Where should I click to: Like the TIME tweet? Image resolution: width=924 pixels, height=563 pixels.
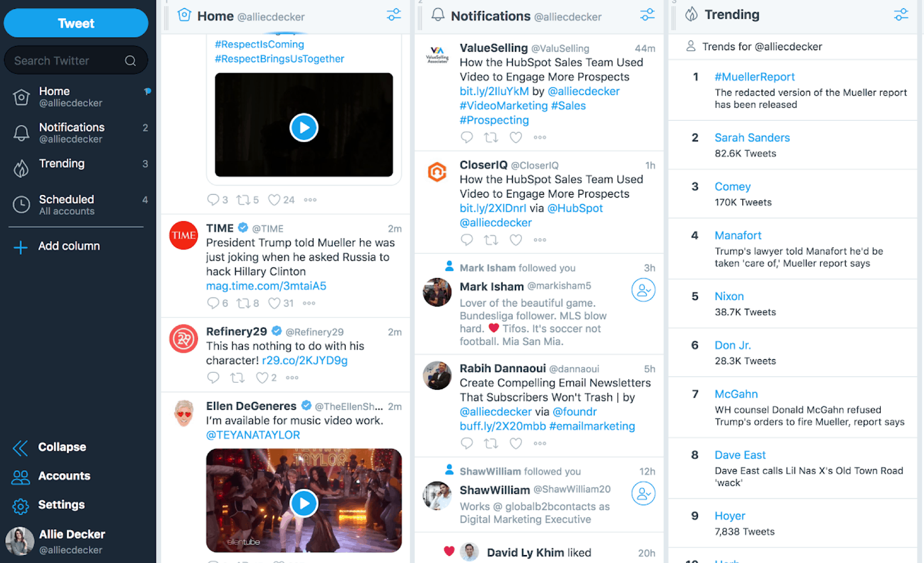click(x=274, y=303)
